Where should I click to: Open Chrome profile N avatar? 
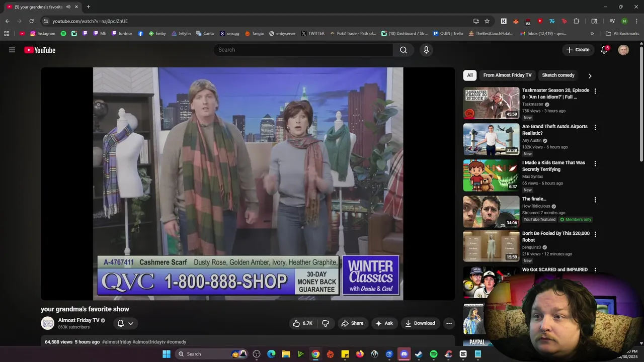(624, 21)
